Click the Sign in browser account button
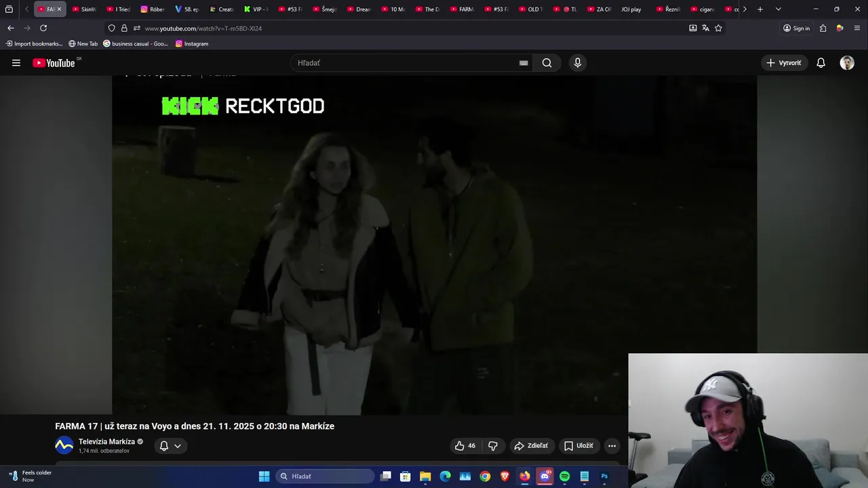868x488 pixels. pos(797,28)
